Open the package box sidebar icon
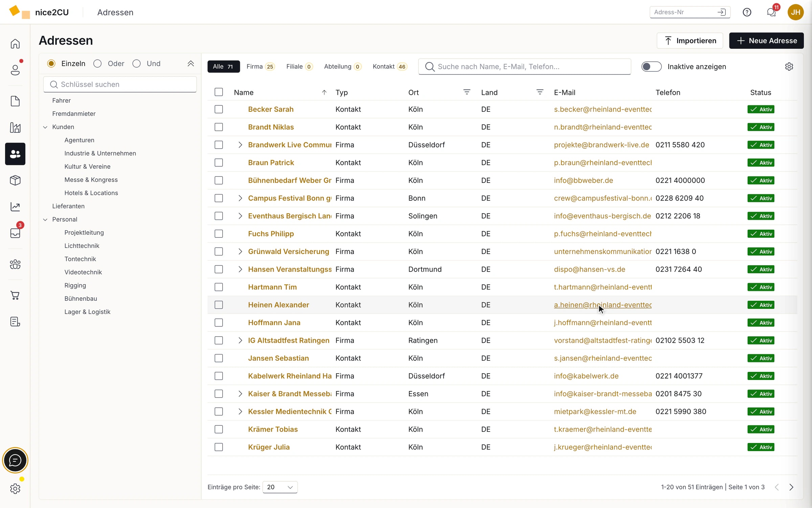The height and width of the screenshot is (508, 812). coord(15,180)
